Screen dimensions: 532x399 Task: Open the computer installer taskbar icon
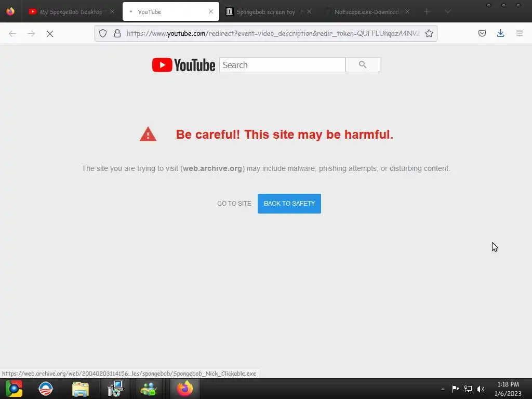pos(115,389)
